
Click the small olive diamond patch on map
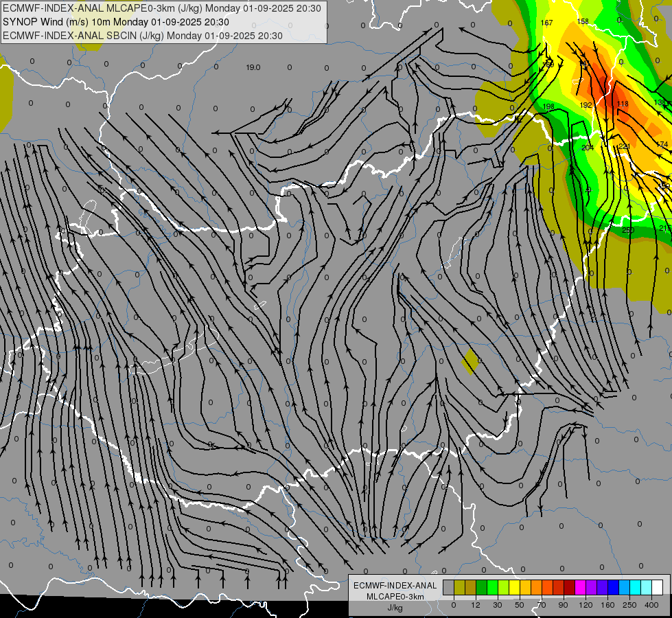pyautogui.click(x=470, y=362)
